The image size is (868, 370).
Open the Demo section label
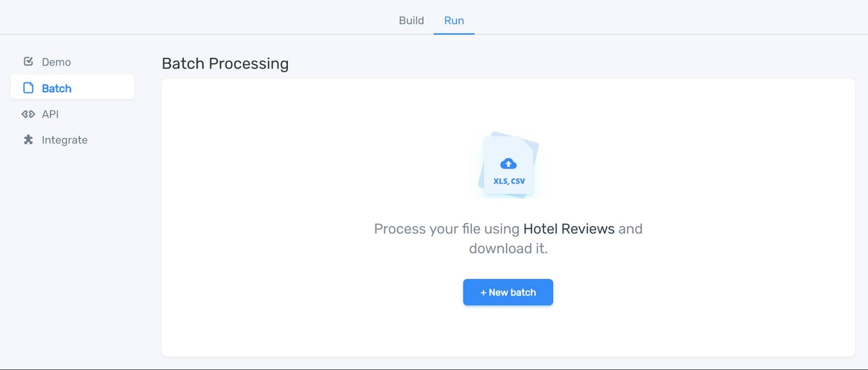coord(56,62)
